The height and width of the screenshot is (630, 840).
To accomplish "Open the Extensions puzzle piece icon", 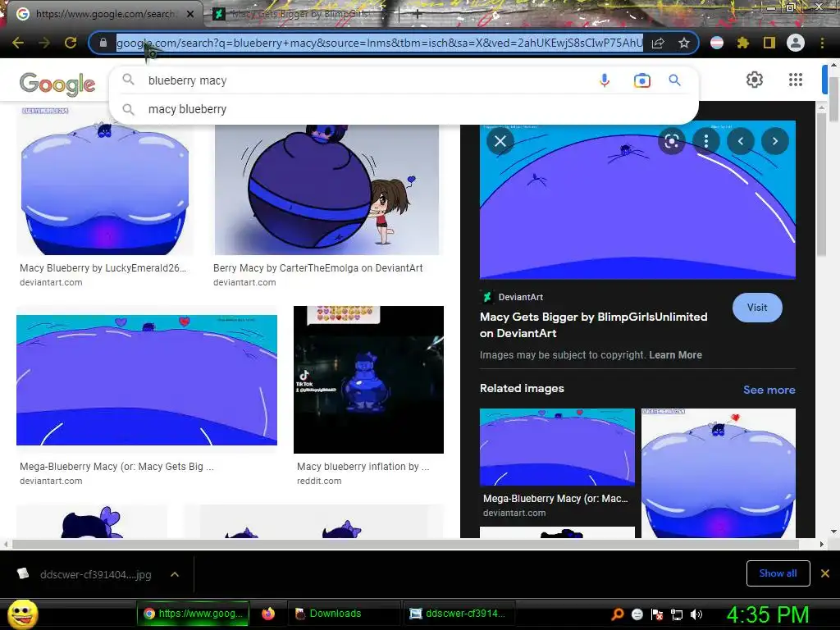I will 743,43.
